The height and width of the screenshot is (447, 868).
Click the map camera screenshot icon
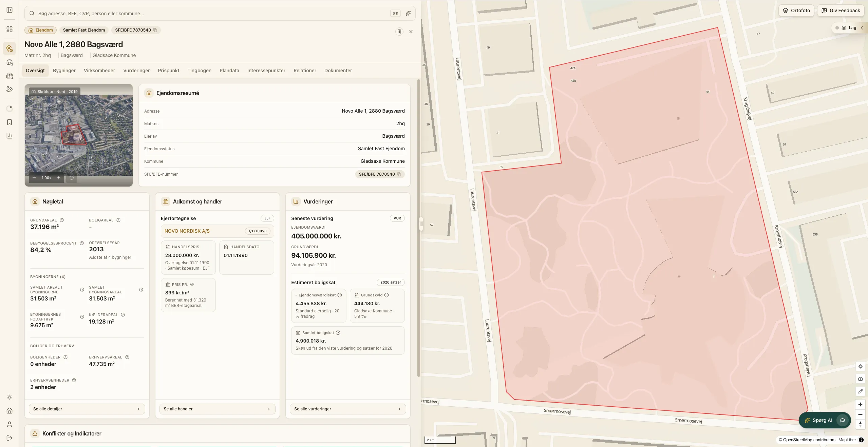860,379
